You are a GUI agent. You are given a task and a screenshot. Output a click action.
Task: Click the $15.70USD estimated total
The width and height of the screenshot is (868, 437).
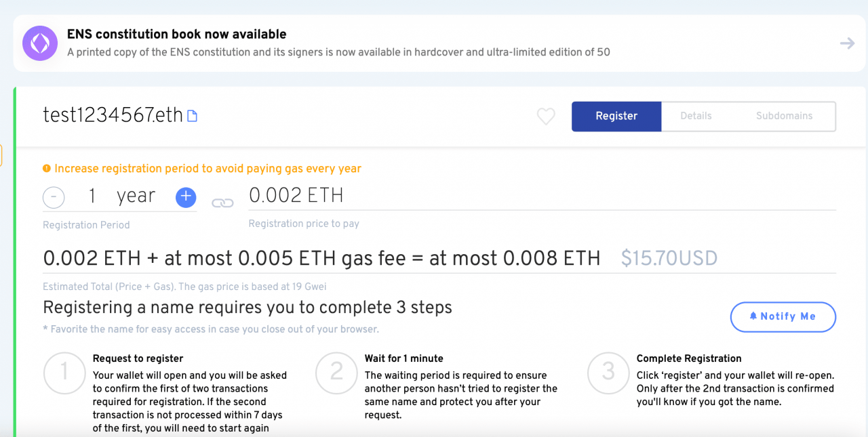(669, 258)
